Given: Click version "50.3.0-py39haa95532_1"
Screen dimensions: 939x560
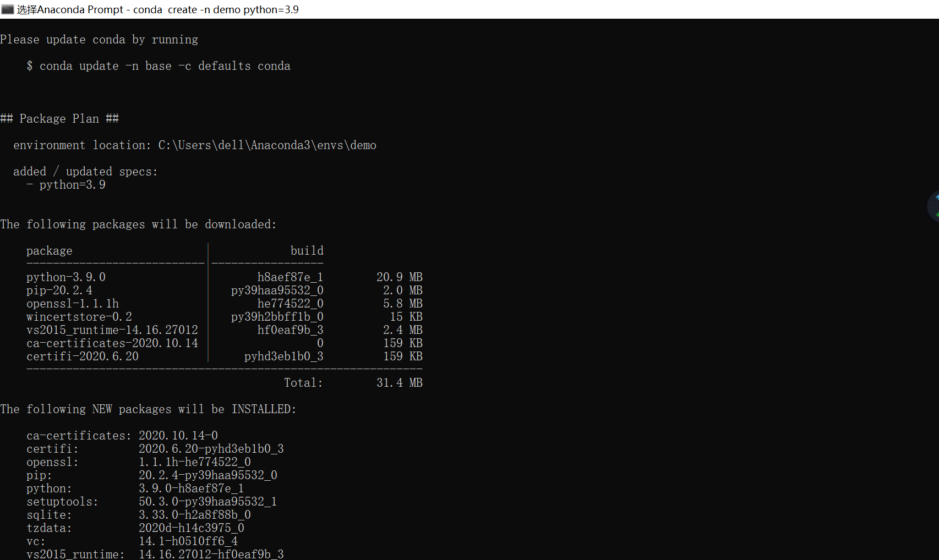Looking at the screenshot, I should pos(208,502).
